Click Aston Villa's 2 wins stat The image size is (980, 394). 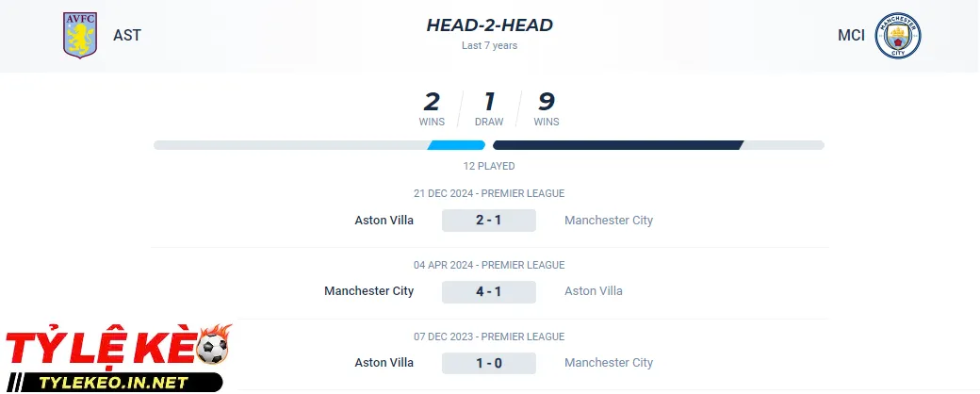[432, 108]
